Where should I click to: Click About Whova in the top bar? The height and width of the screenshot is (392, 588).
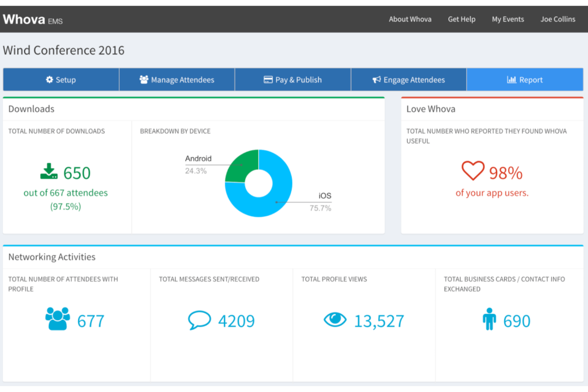pos(410,19)
